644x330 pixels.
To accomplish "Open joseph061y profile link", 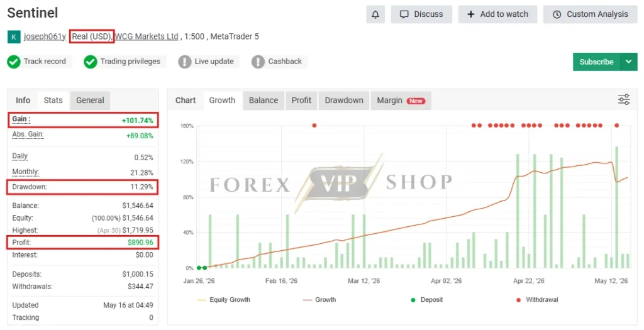I will point(45,36).
